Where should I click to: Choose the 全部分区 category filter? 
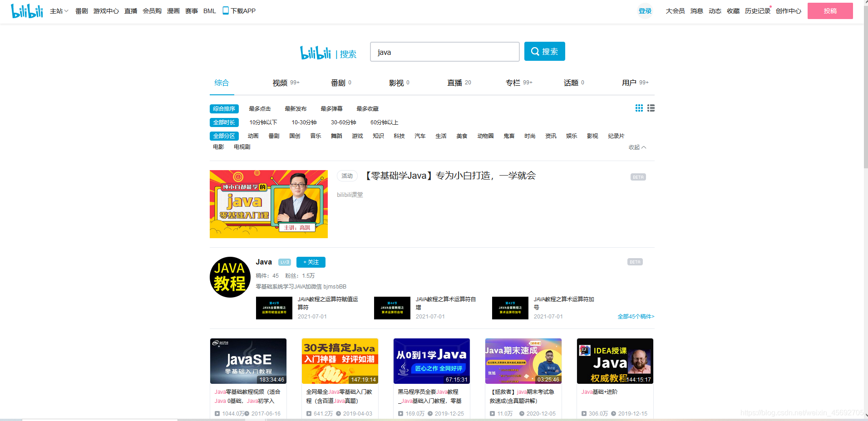pyautogui.click(x=224, y=136)
